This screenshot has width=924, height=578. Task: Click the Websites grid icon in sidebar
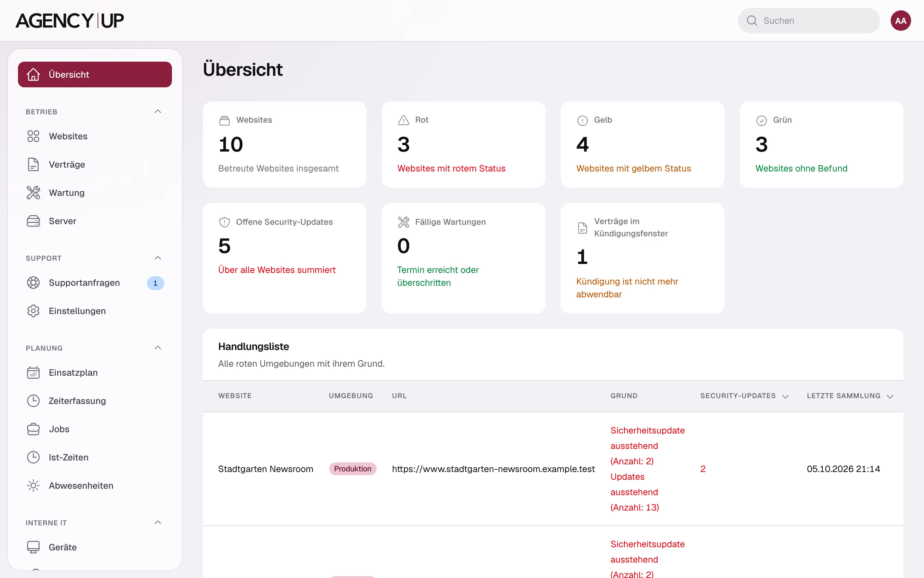click(33, 136)
